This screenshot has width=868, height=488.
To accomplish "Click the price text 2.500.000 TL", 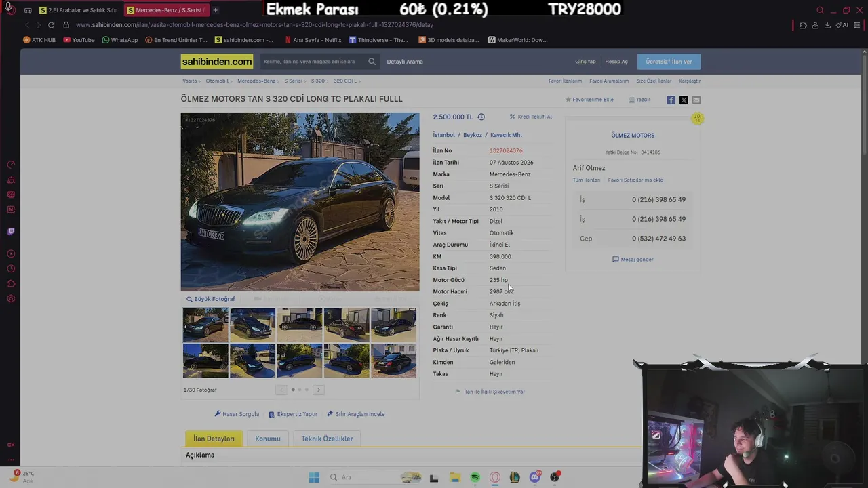I will pos(453,117).
